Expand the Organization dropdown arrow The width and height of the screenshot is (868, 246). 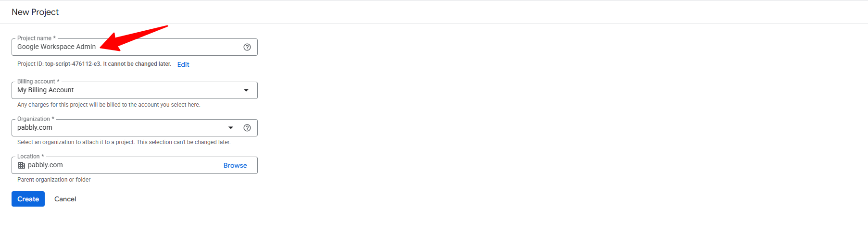231,128
